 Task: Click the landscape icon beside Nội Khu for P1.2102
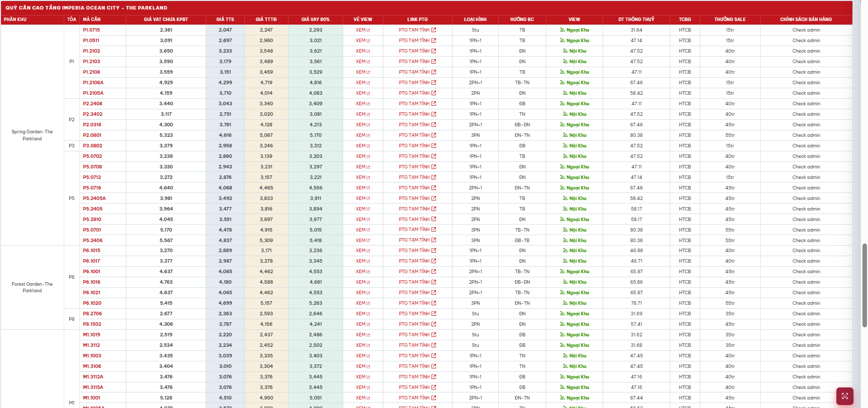pyautogui.click(x=565, y=51)
